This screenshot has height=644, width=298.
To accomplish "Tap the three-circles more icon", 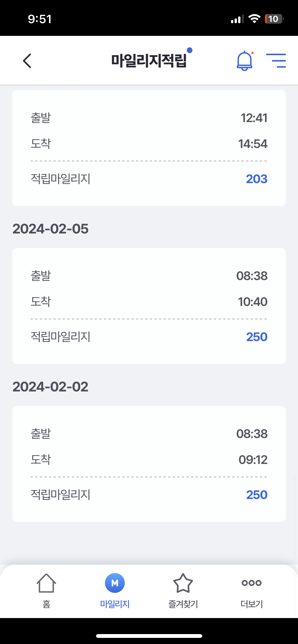I will (x=252, y=583).
